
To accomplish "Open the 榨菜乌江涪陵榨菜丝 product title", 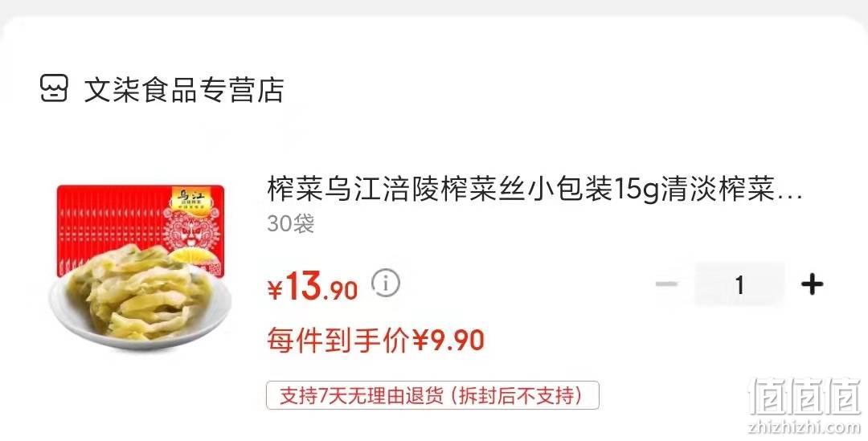I will [534, 190].
